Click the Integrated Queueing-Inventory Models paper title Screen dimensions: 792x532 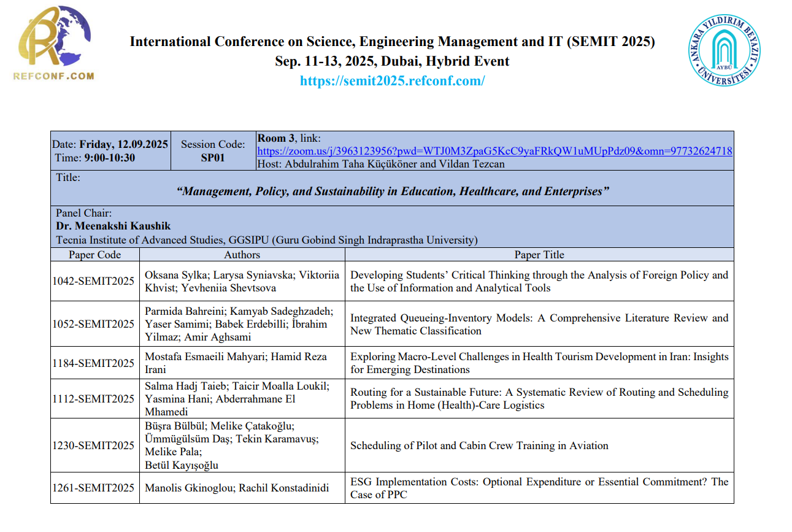(539, 324)
